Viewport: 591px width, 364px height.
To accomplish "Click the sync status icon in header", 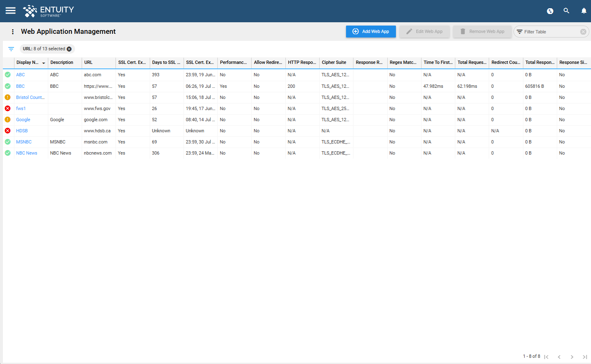I will click(550, 11).
